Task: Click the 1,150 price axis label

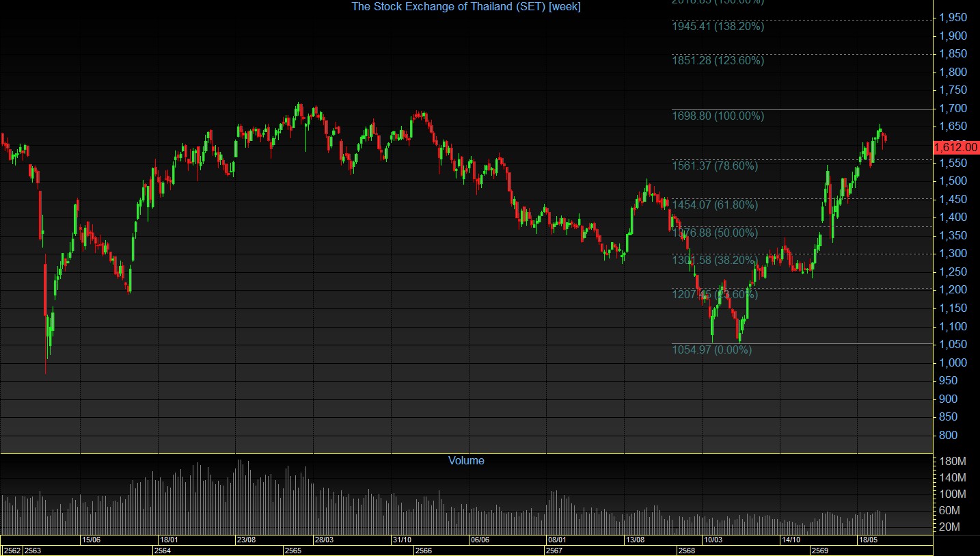Action: click(953, 308)
